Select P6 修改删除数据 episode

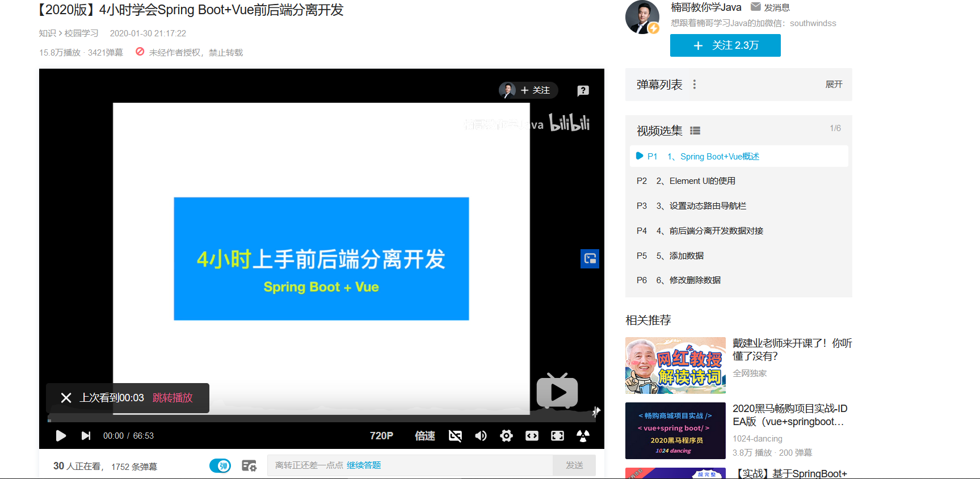[x=739, y=280]
